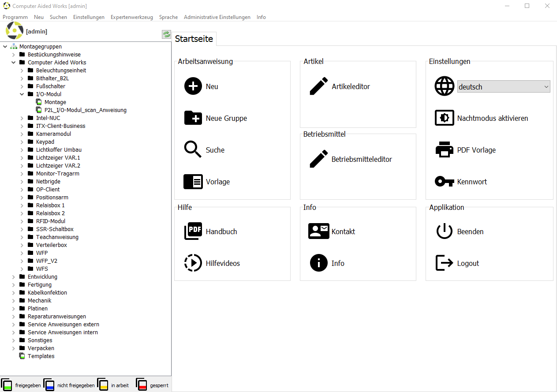This screenshot has height=392, width=557.
Task: Click the green refresh icon above tree
Action: (166, 34)
